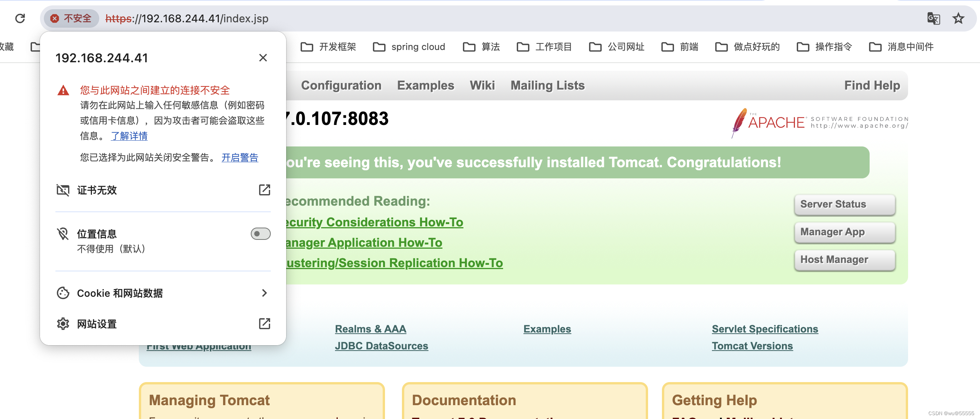
Task: Bookmark this page with the star icon
Action: pos(958,18)
